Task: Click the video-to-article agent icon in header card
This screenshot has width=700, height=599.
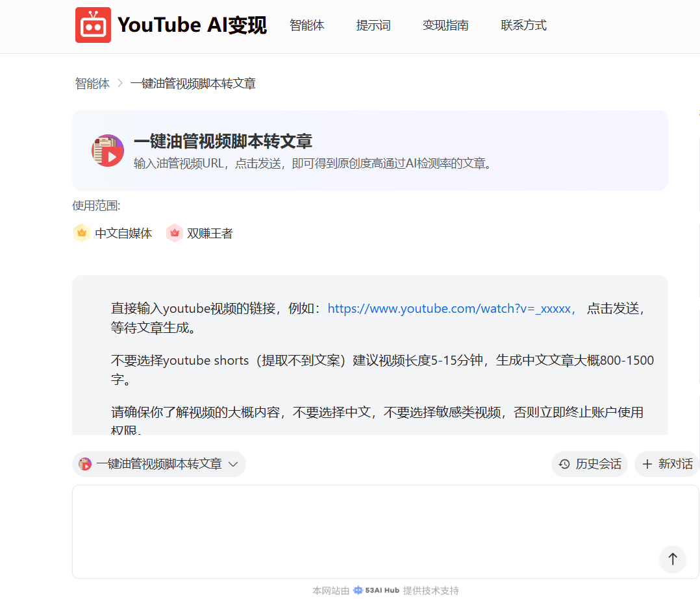Action: (x=107, y=151)
